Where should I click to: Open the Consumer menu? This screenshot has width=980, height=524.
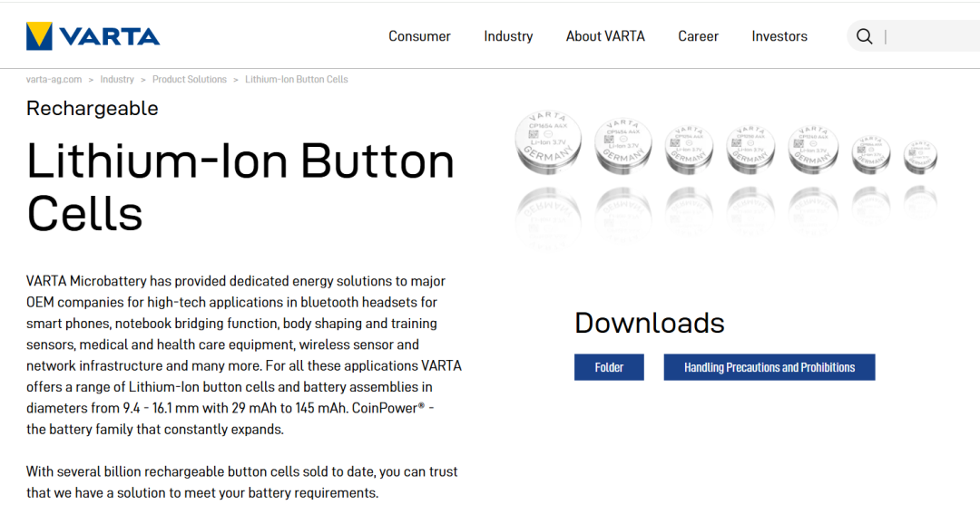419,36
